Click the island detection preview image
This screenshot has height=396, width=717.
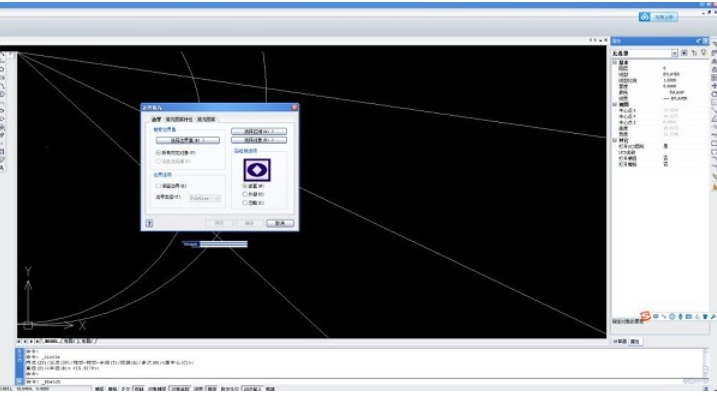click(257, 170)
